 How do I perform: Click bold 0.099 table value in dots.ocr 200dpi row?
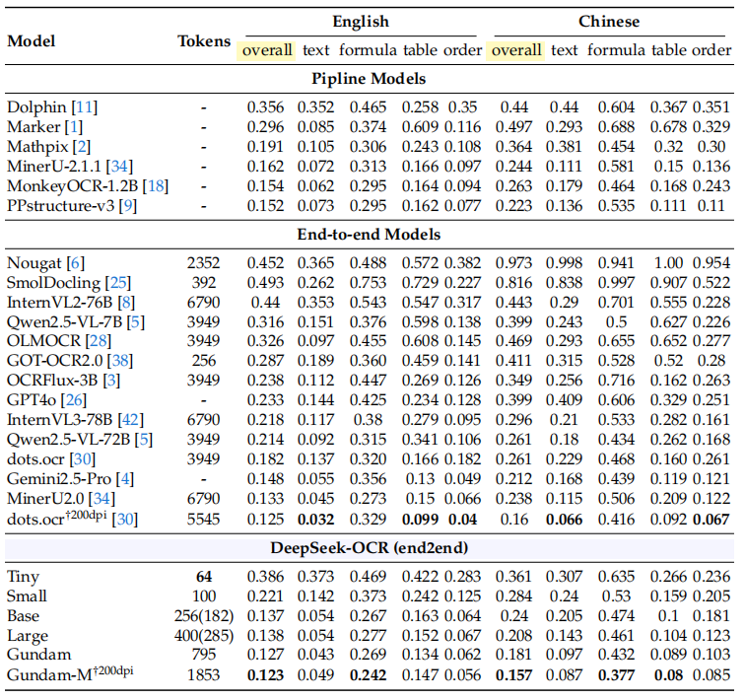coord(421,520)
